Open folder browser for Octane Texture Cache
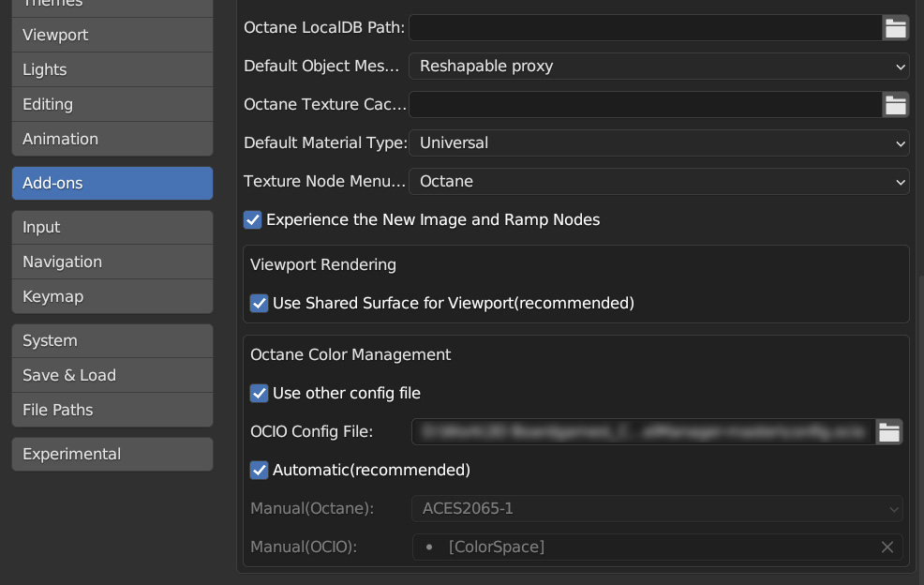Screen dimensions: 924x585 tap(896, 104)
